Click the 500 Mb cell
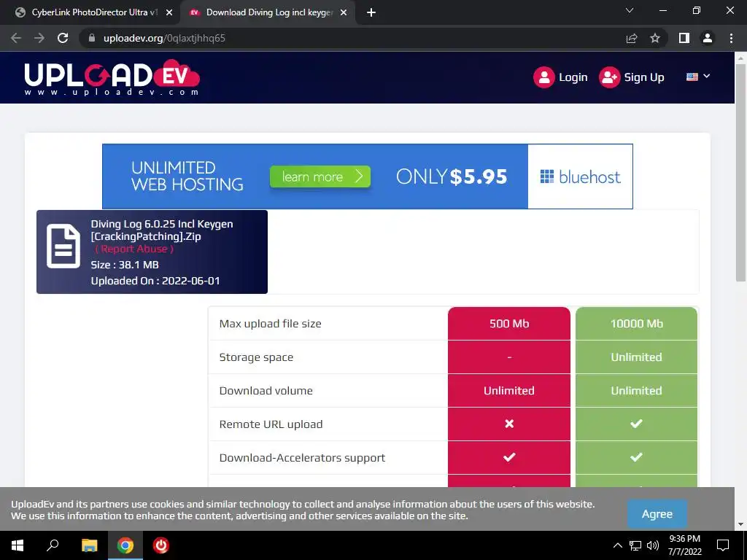The height and width of the screenshot is (560, 747). coord(508,323)
